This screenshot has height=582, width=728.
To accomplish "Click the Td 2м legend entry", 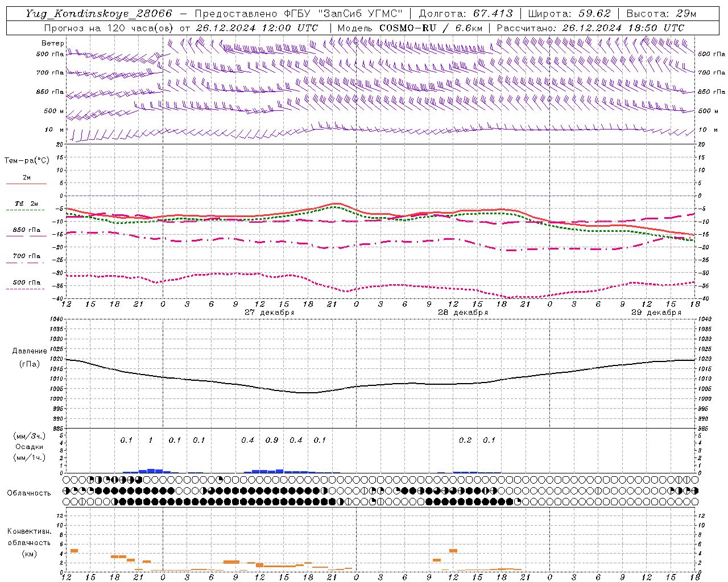I will tap(26, 203).
